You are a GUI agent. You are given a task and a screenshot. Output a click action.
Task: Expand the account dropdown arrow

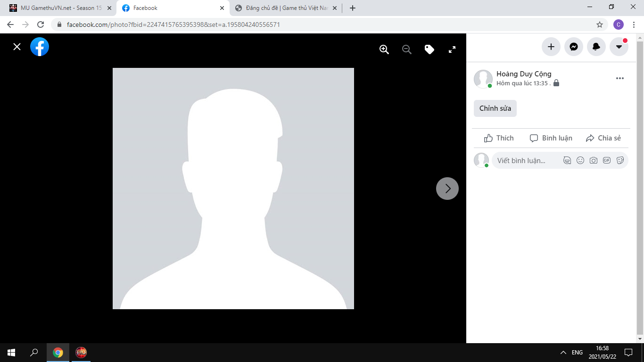(619, 47)
